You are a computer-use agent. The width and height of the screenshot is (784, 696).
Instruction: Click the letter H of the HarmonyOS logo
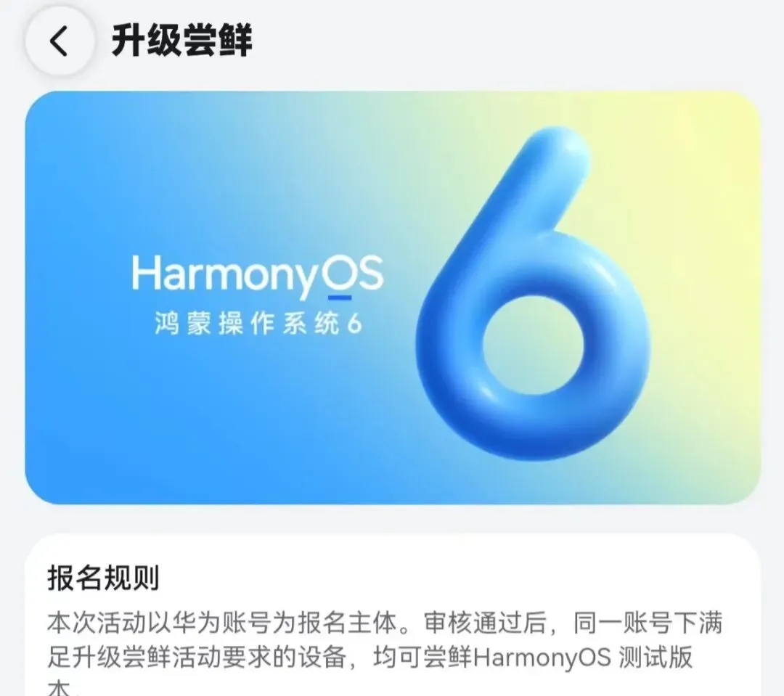[x=145, y=273]
